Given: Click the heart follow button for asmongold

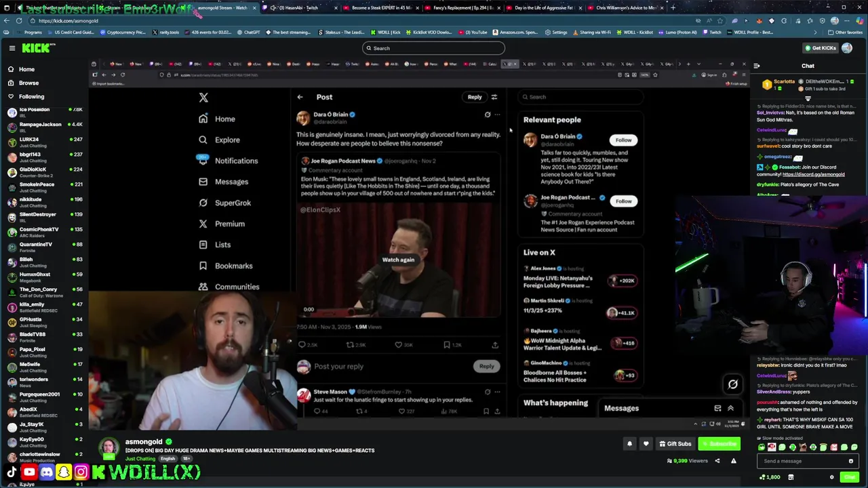Looking at the screenshot, I should click(x=646, y=444).
